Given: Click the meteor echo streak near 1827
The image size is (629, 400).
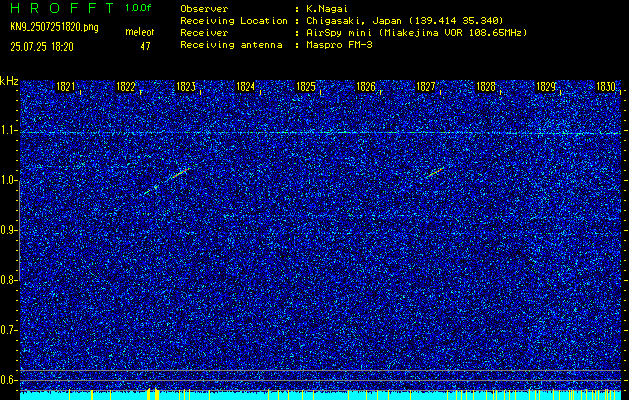Looking at the screenshot, I should click(434, 173).
